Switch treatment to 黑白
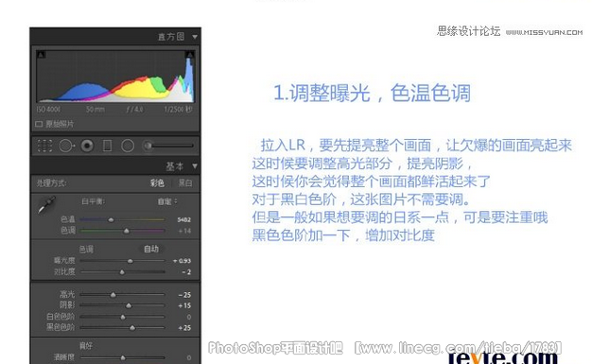This screenshot has width=609, height=364. pyautogui.click(x=185, y=183)
